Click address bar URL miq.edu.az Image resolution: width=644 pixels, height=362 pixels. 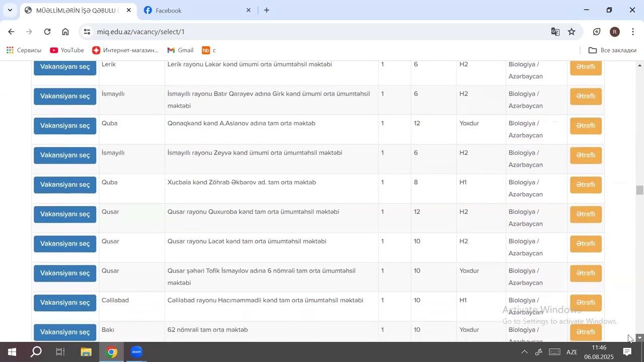pos(141,32)
